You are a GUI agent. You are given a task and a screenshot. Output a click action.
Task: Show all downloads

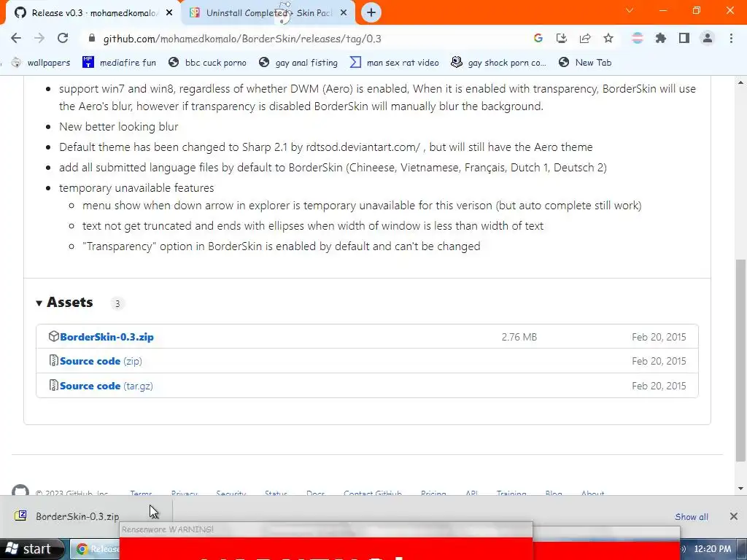[692, 517]
